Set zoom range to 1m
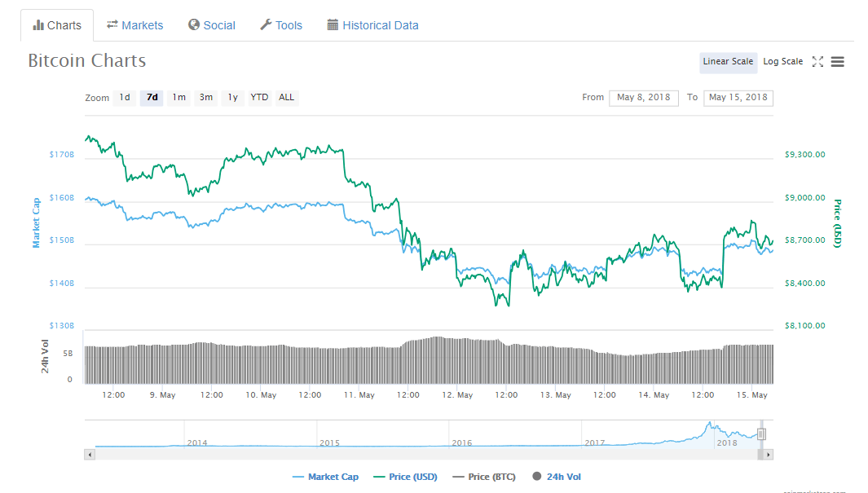868x493 pixels. pyautogui.click(x=178, y=98)
